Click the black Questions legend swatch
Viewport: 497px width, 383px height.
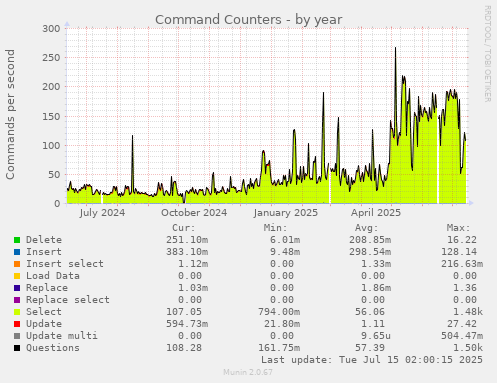(x=17, y=348)
